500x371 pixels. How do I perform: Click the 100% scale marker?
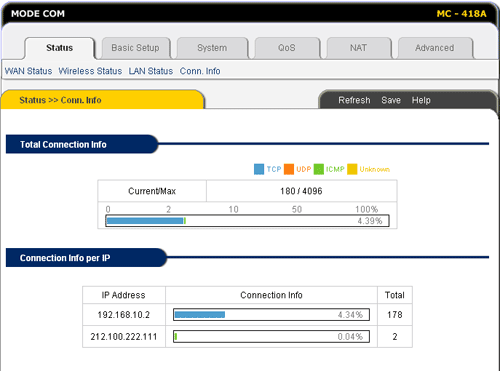tap(366, 209)
